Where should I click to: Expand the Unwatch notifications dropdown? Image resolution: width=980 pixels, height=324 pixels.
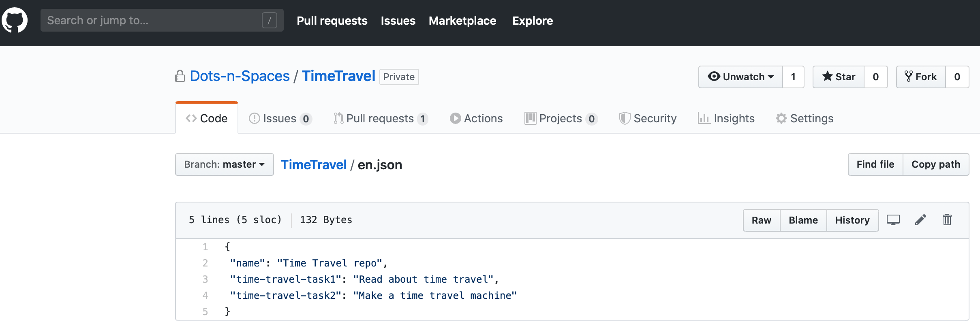click(x=740, y=77)
